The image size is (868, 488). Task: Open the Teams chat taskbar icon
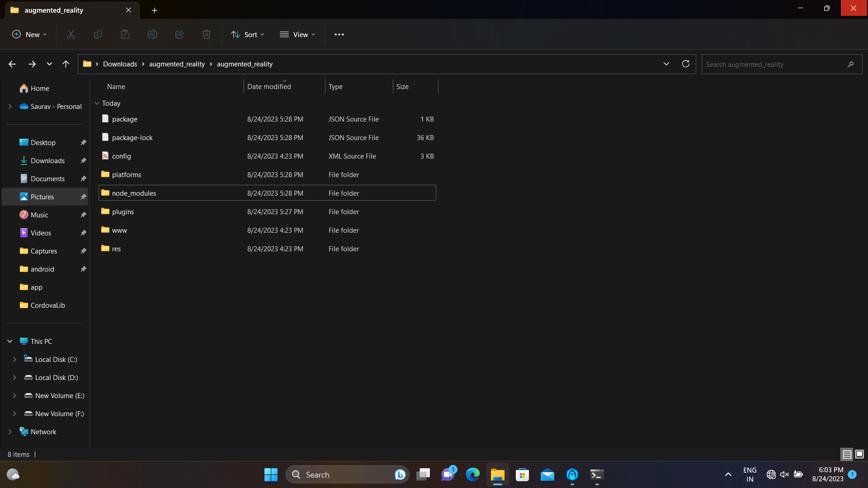coord(448,474)
